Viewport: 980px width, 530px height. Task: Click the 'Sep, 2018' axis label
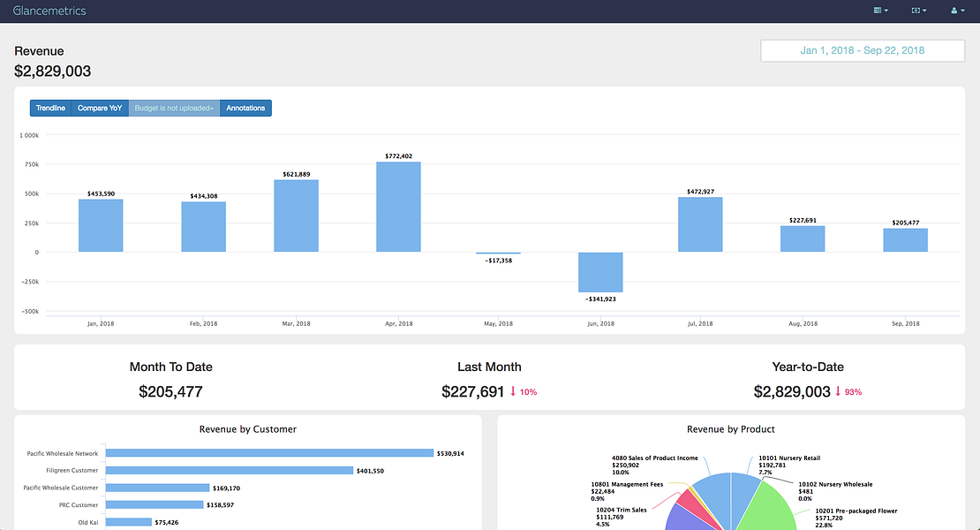pyautogui.click(x=906, y=324)
